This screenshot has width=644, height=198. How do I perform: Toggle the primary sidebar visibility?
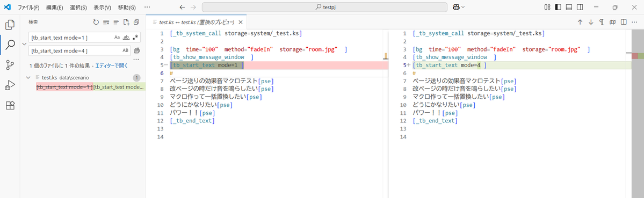[x=558, y=8]
